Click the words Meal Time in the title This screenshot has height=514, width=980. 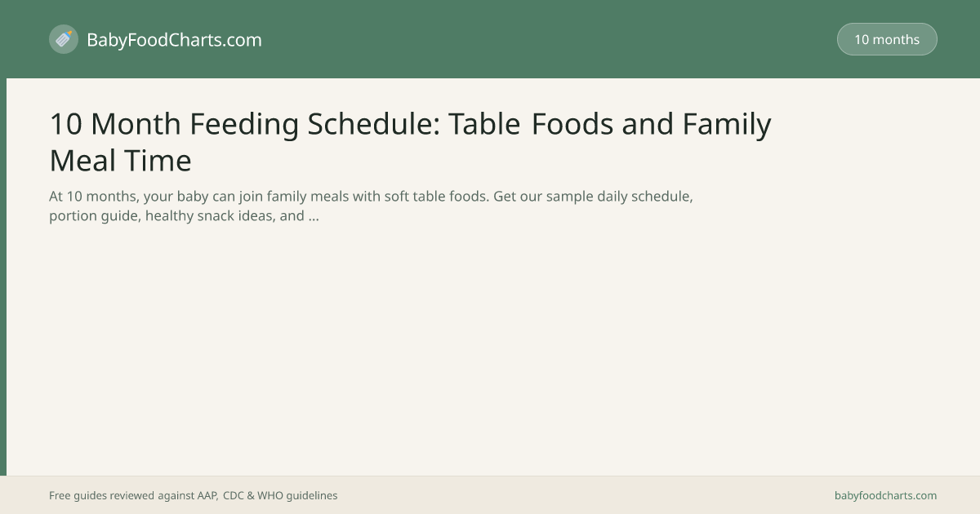point(120,160)
